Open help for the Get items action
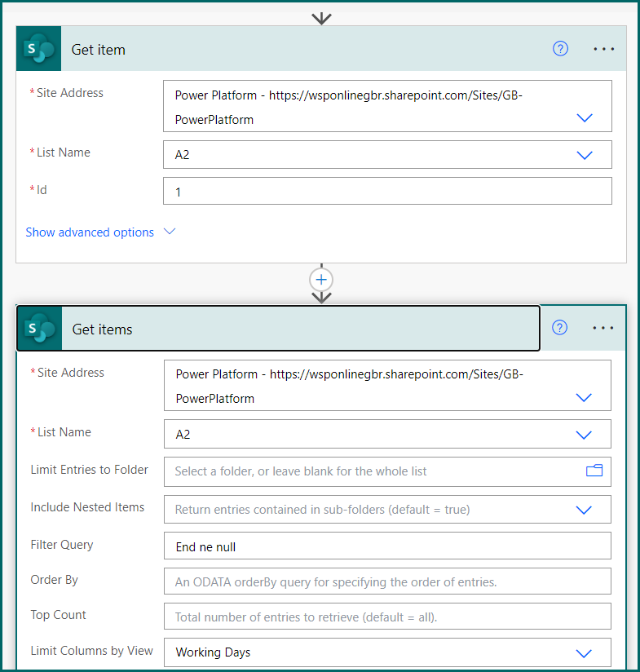This screenshot has height=672, width=640. point(559,328)
